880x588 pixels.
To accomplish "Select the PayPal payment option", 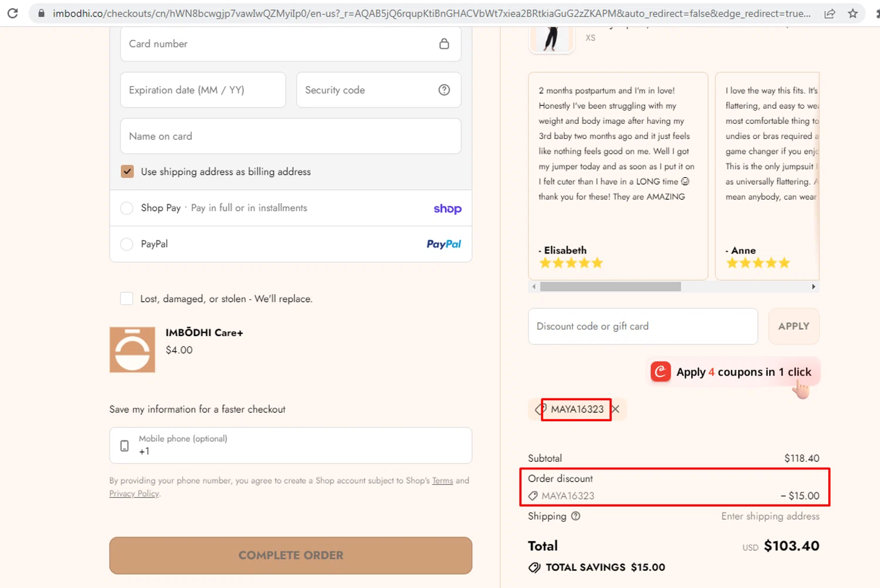I will click(x=127, y=244).
